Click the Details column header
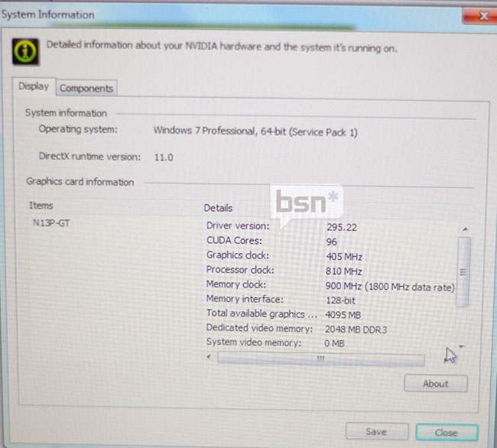This screenshot has width=497, height=448. [218, 208]
